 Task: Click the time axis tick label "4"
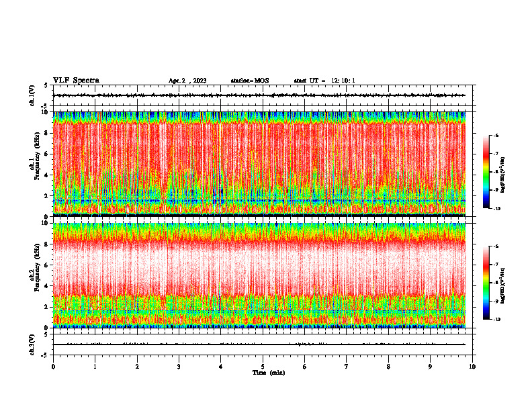pyautogui.click(x=221, y=367)
